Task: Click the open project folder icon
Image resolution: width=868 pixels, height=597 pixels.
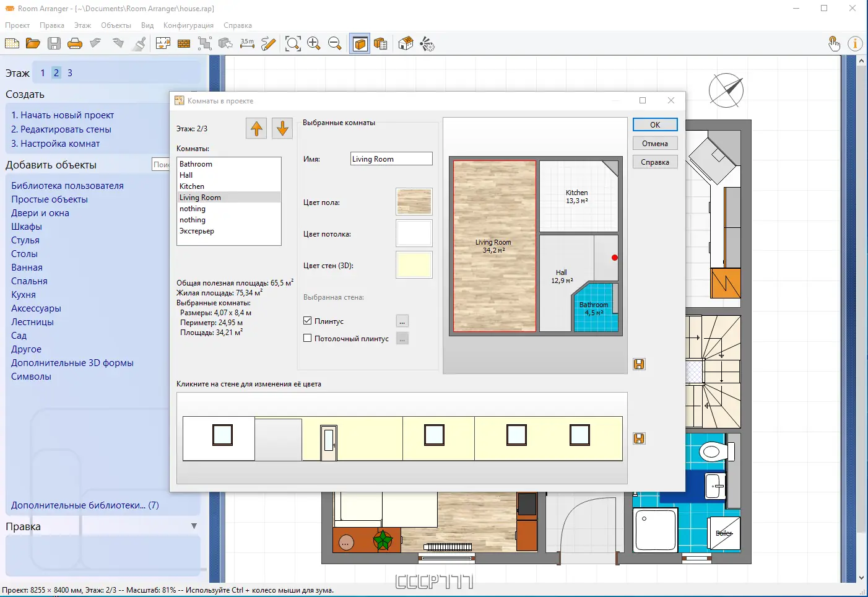Action: coord(33,43)
